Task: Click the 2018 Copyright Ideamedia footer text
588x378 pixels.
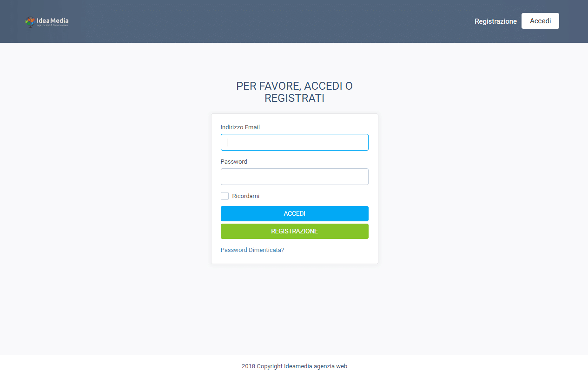Action: click(x=295, y=366)
